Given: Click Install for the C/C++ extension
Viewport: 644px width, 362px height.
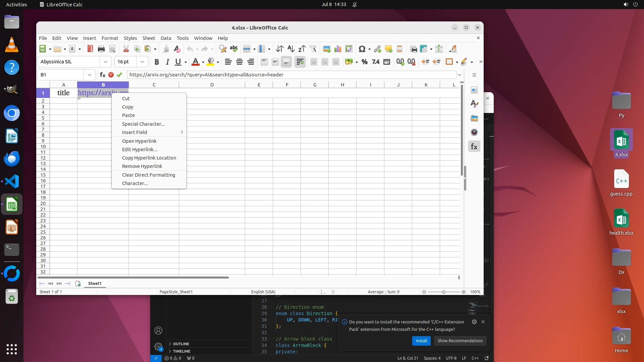Looking at the screenshot, I should (x=421, y=341).
